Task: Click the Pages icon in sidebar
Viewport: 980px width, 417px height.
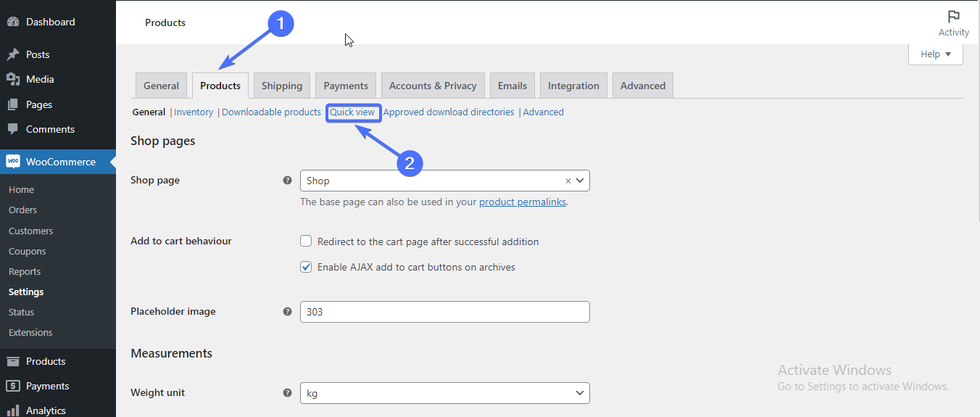Action: point(13,104)
